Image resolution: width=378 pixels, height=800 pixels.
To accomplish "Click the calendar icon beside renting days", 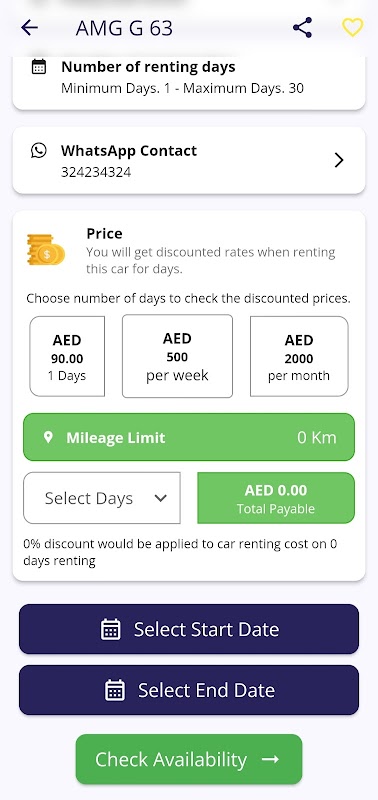I will point(39,67).
